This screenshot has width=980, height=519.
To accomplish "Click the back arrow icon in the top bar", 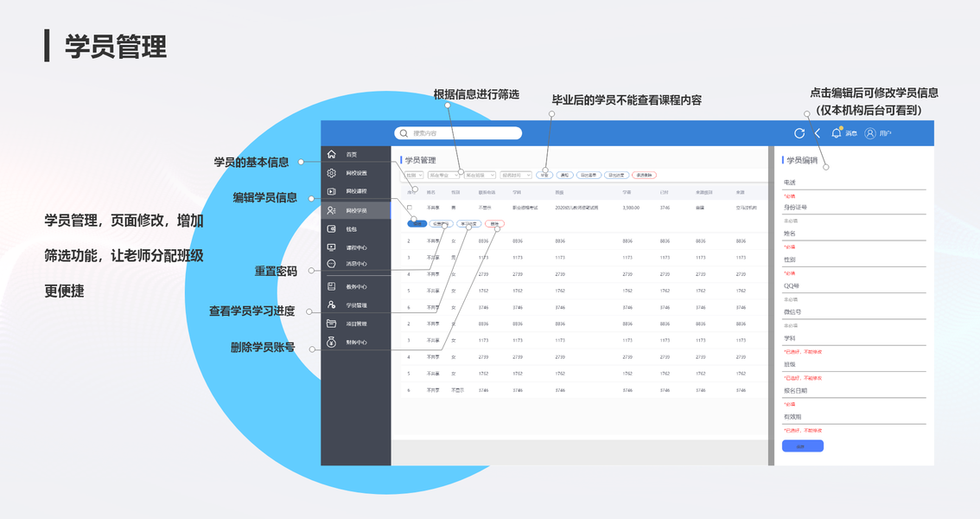I will point(817,133).
